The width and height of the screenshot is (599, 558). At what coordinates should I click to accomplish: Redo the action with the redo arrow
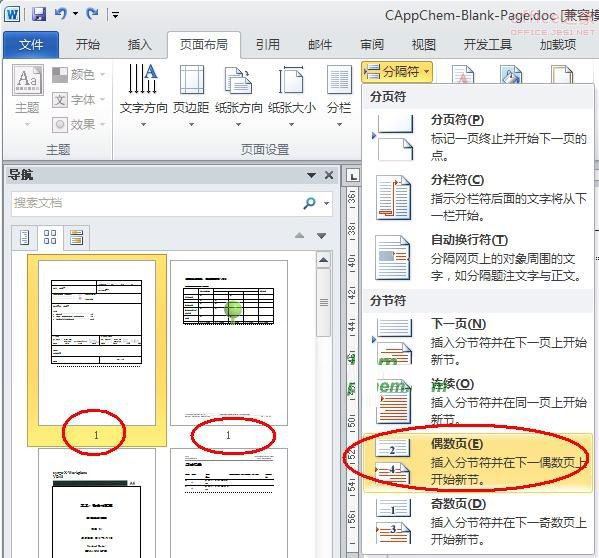coord(92,15)
